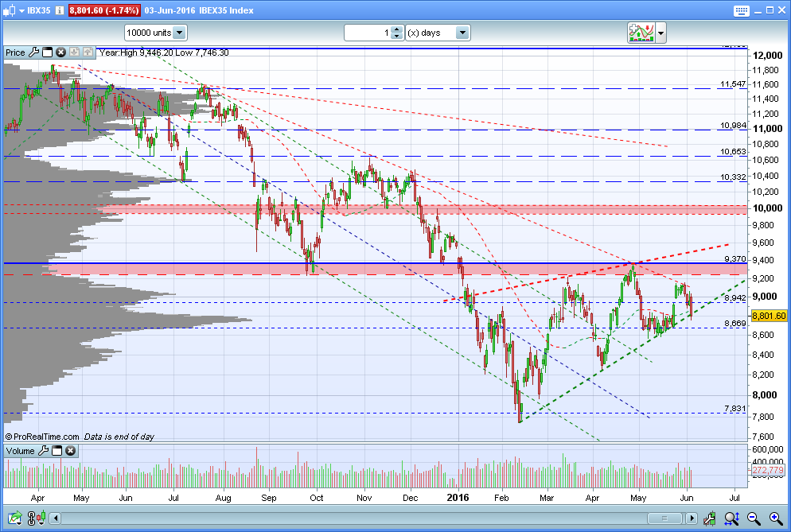791x532 pixels.
Task: Click the timeline scrollbar left arrow
Action: (x=56, y=518)
